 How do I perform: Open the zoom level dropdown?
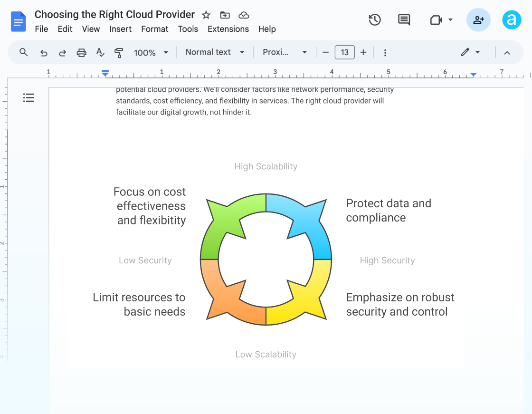click(x=151, y=52)
